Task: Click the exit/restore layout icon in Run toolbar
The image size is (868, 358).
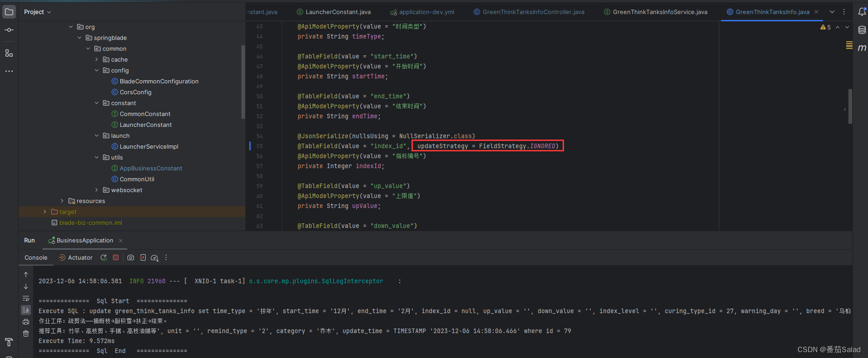Action: click(x=143, y=257)
